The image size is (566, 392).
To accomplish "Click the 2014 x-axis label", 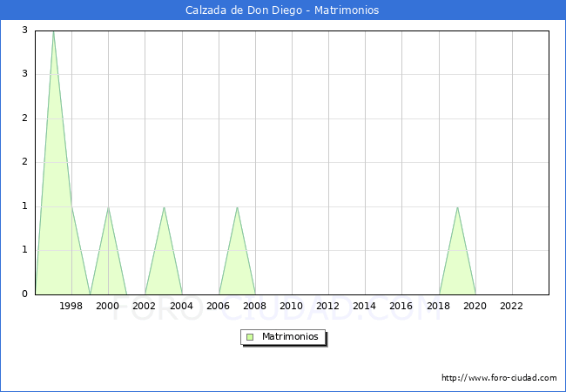I will tap(365, 306).
